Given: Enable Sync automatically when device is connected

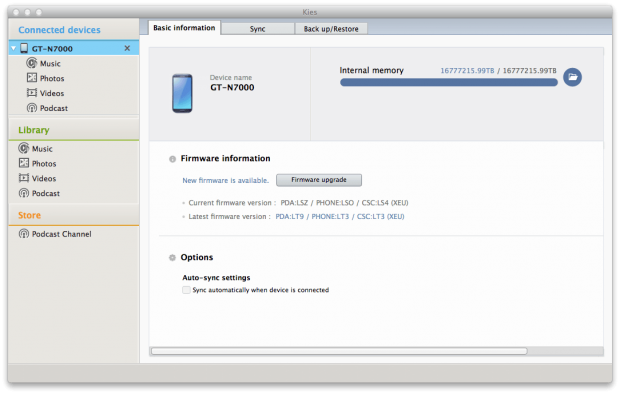Looking at the screenshot, I should click(186, 290).
